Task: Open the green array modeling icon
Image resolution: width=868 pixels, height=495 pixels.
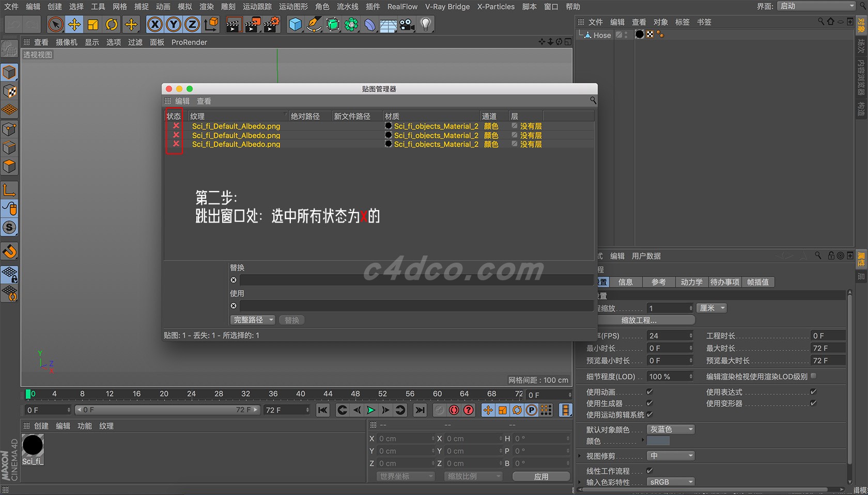Action: click(x=351, y=24)
